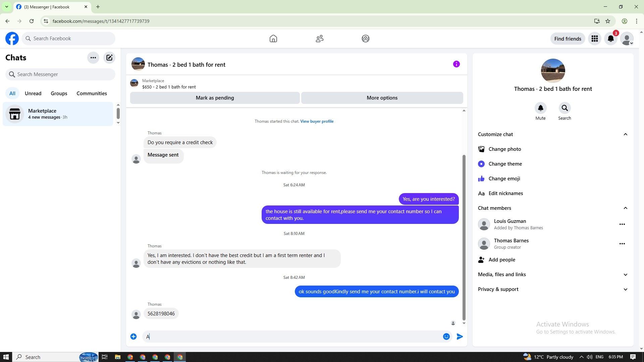Open the account profile avatar menu

click(627, 39)
